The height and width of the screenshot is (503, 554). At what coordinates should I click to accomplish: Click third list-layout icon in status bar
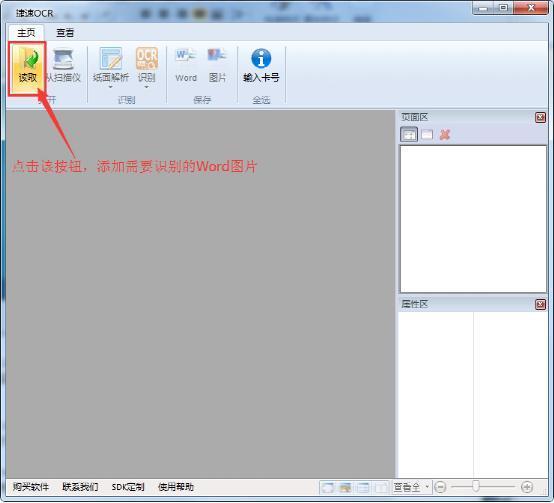click(363, 488)
